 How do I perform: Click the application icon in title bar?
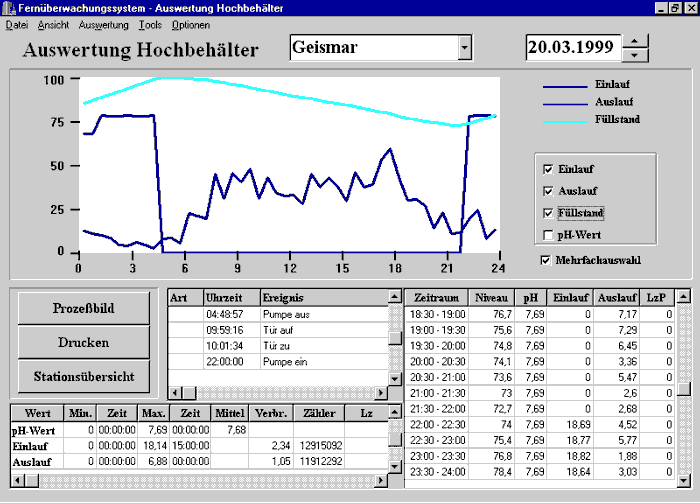[x=9, y=7]
